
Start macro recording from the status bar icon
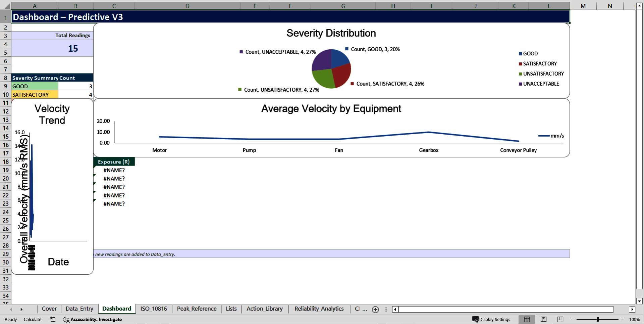[53, 319]
